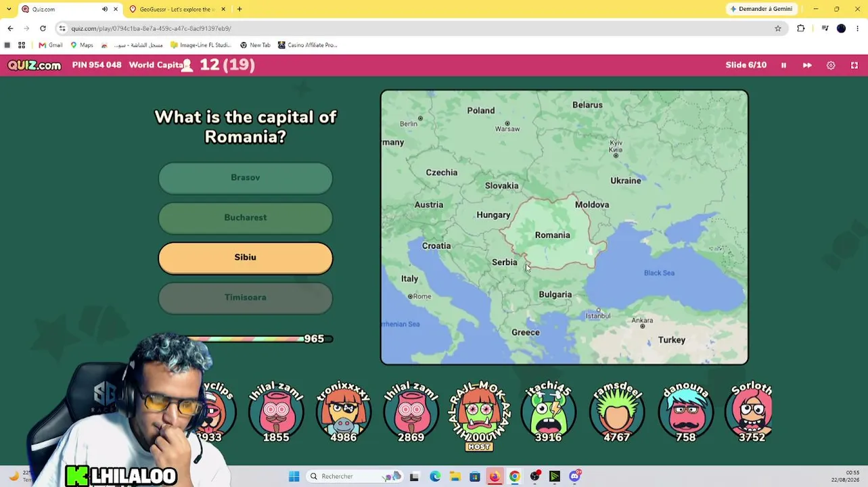Viewport: 868px width, 487px height.
Task: Switch to Chrome on the taskbar
Action: pyautogui.click(x=515, y=477)
